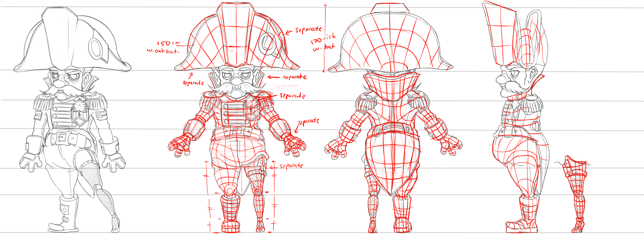This screenshot has height=238, width=644.
Task: Click the coat tail tip on the back view
Action: coord(391,193)
